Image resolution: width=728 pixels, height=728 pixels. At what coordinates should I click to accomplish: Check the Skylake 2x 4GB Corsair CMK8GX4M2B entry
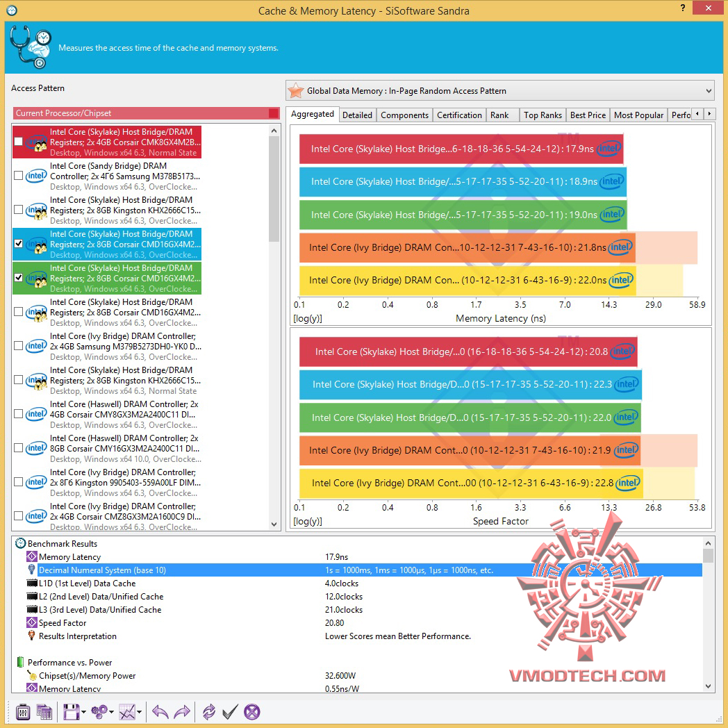(x=19, y=142)
